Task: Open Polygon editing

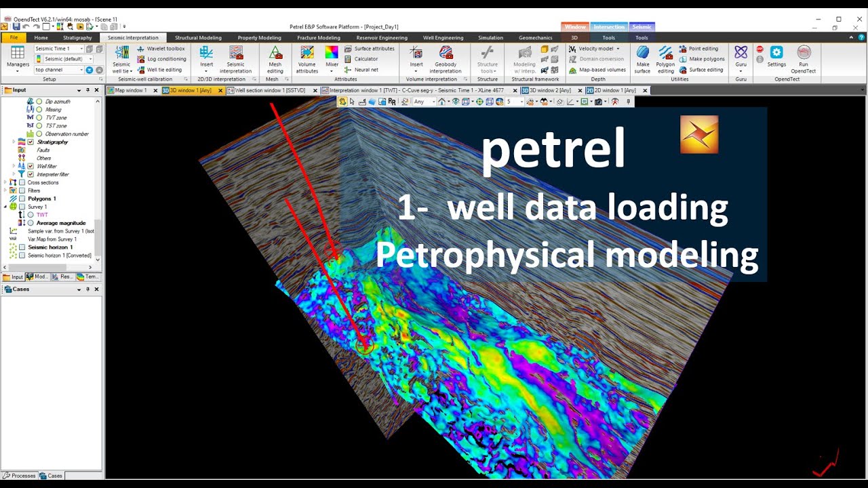Action: point(665,58)
